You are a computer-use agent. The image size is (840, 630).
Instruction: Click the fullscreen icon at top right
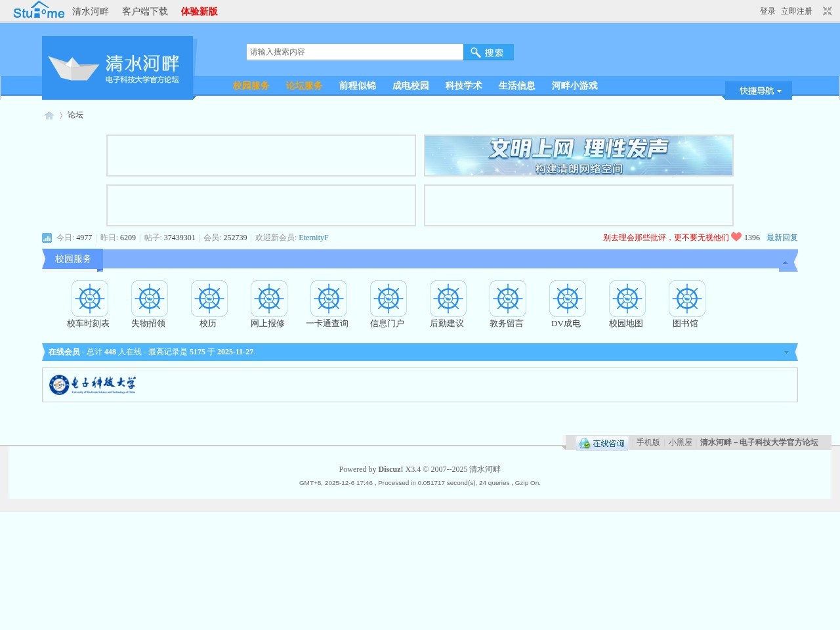(x=826, y=10)
